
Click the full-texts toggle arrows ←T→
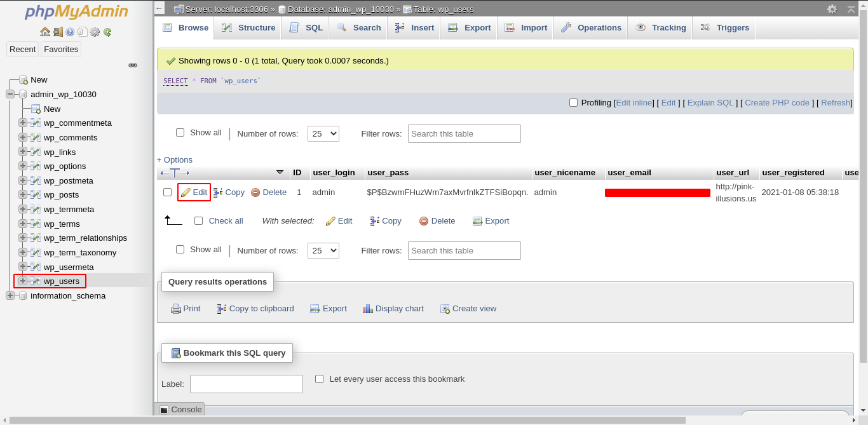pos(175,173)
